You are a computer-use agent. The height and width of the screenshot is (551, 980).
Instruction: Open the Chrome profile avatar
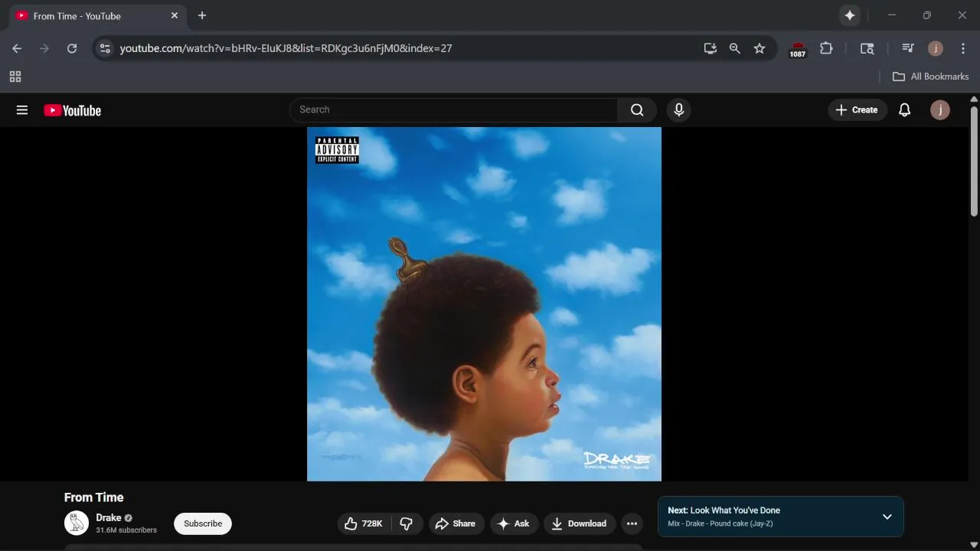pos(936,48)
